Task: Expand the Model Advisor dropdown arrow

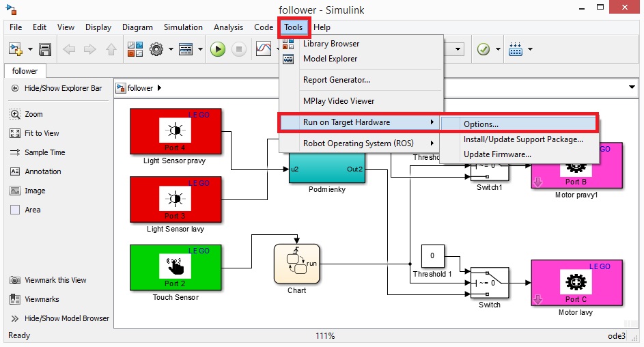Action: pyautogui.click(x=499, y=49)
